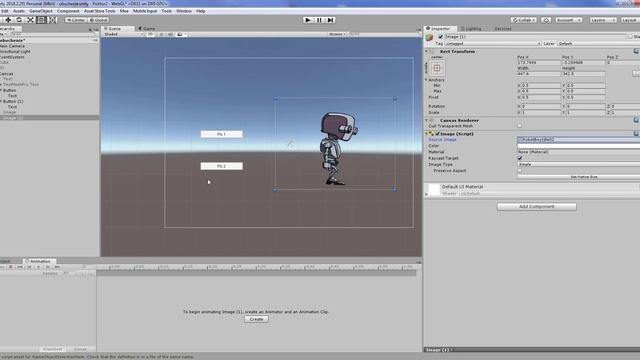Select the Rotate tool in the toolbar
Screen dimensions: 640x360
pyautogui.click(x=19, y=20)
